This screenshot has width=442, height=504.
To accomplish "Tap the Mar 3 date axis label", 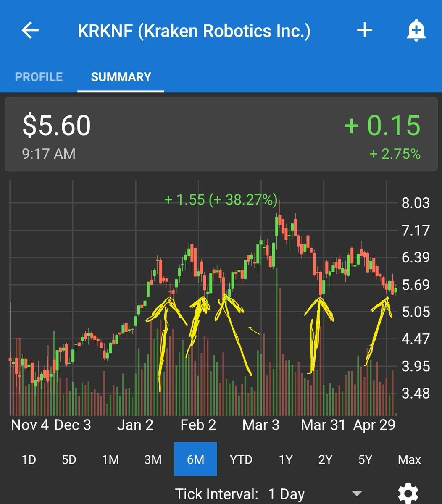I will pyautogui.click(x=261, y=425).
